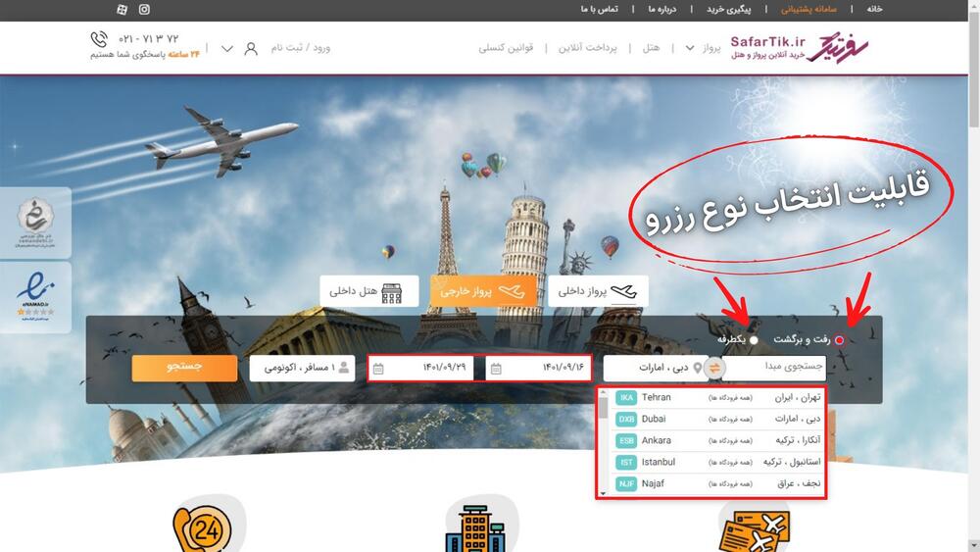Click the airplane tickets illustration
Viewport: 980px width, 552px height.
[x=756, y=531]
